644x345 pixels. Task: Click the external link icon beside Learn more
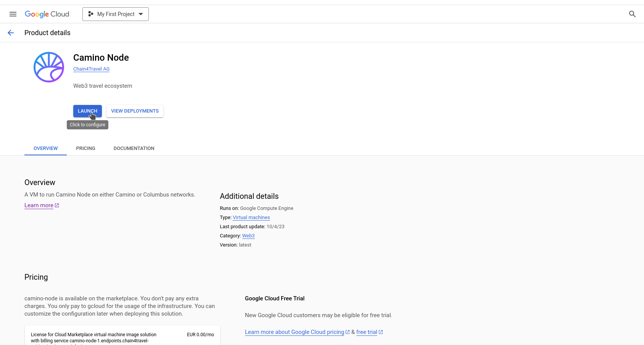tap(57, 205)
